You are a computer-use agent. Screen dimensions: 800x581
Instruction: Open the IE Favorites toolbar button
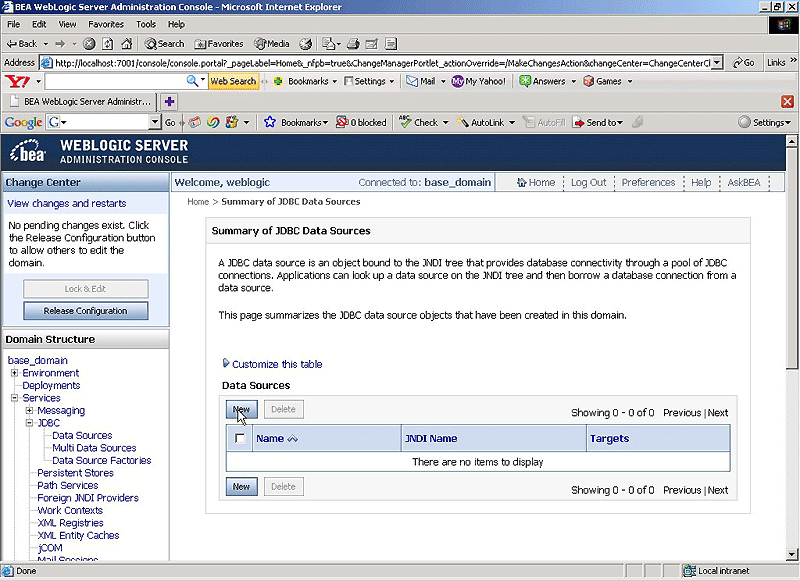coord(219,44)
